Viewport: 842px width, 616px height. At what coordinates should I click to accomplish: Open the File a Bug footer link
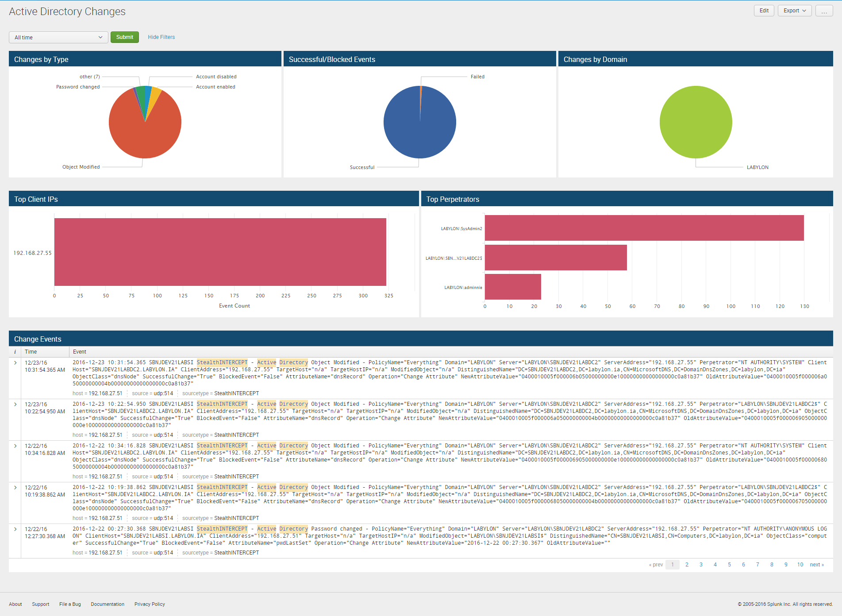(x=70, y=604)
